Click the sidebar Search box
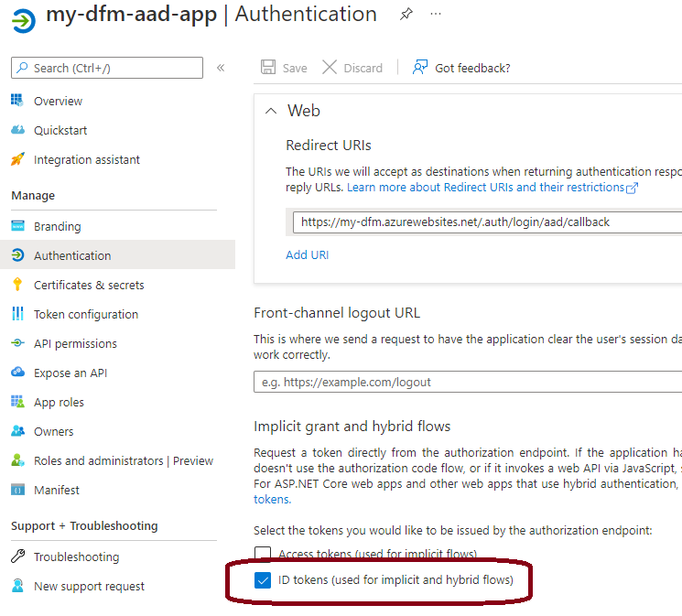The width and height of the screenshot is (682, 616). [x=107, y=68]
